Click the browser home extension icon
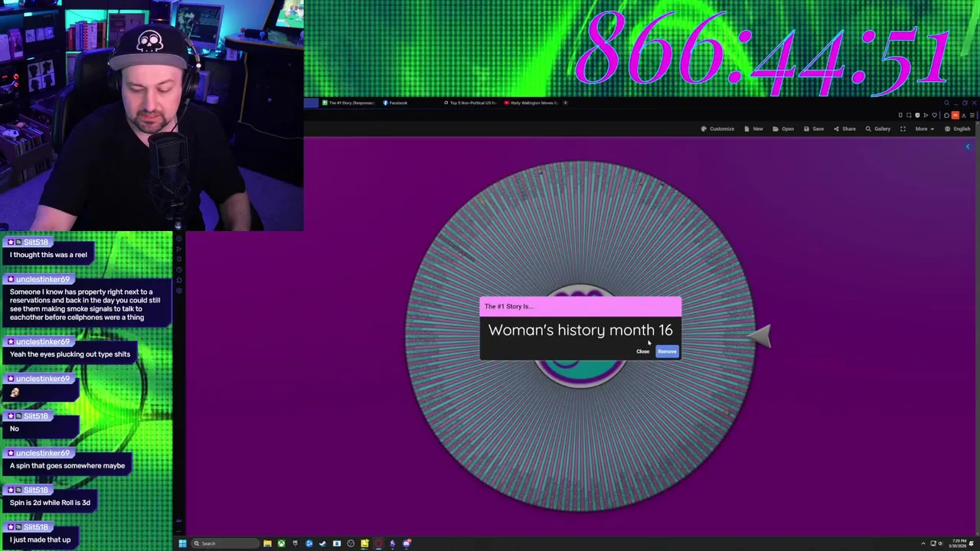 point(946,115)
